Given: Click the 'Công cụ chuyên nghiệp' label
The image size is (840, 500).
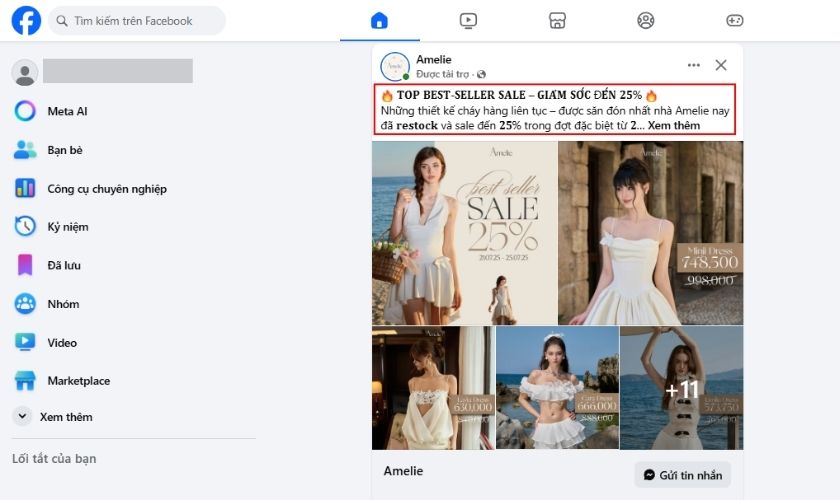Looking at the screenshot, I should point(107,189).
